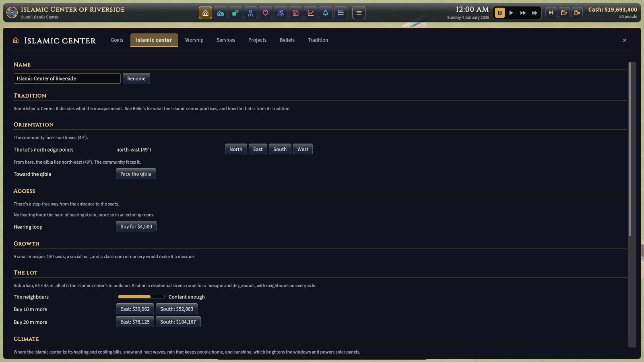Image resolution: width=644 pixels, height=362 pixels.
Task: Open the Projects tab
Action: [257, 40]
